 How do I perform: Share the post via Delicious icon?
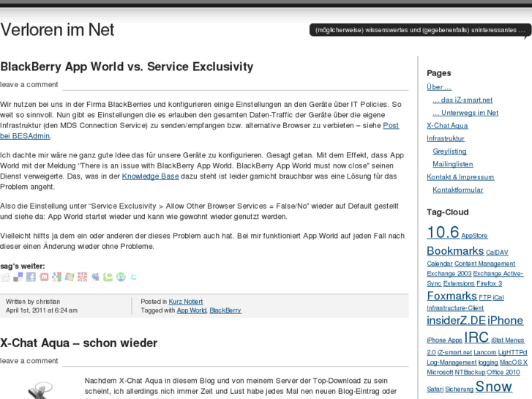pyautogui.click(x=18, y=277)
